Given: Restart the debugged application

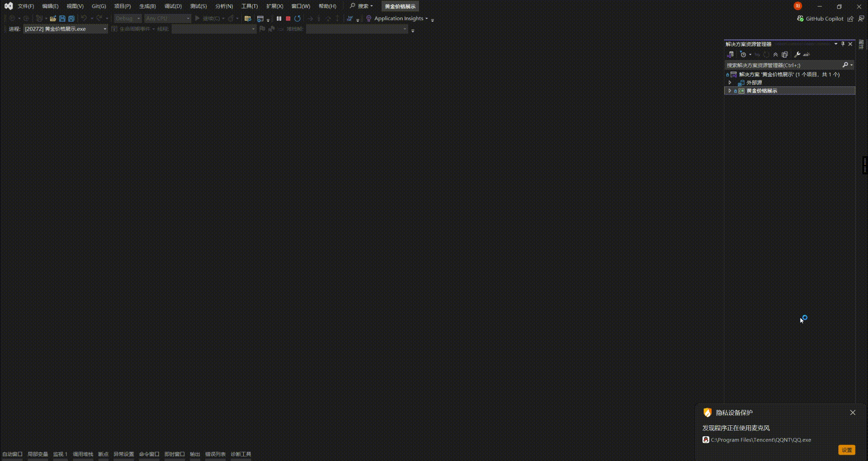Looking at the screenshot, I should 297,19.
